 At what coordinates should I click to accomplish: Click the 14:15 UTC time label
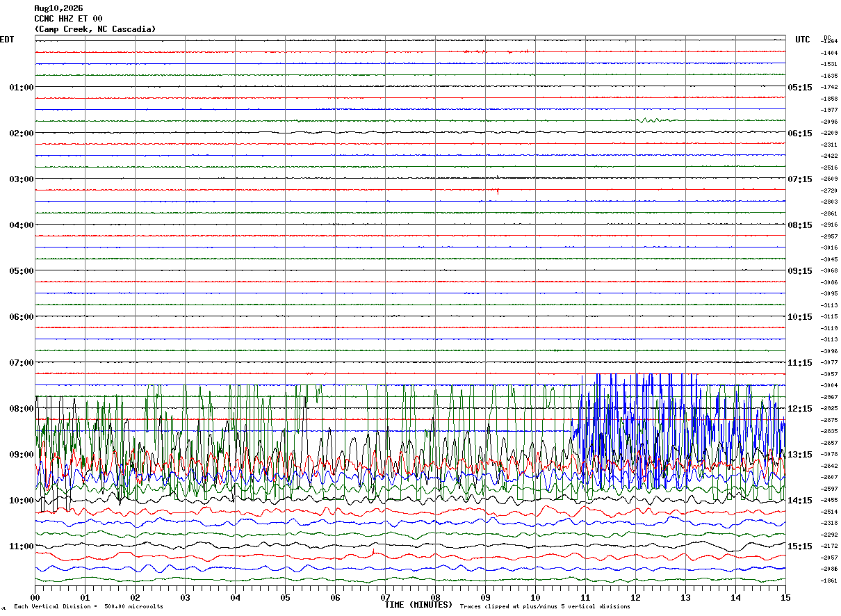[799, 501]
